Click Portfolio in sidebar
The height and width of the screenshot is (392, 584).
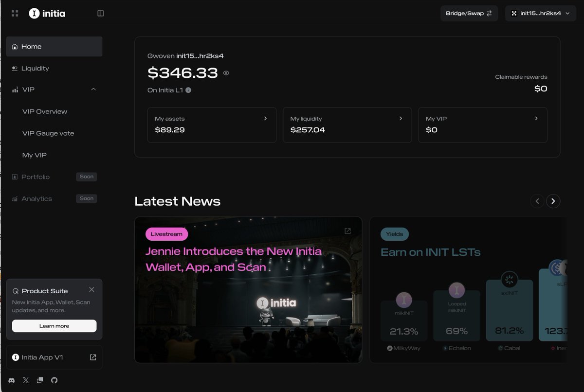pyautogui.click(x=36, y=177)
